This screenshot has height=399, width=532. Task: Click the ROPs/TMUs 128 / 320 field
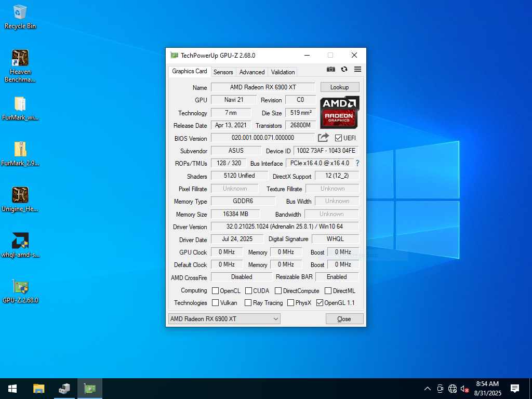point(229,163)
